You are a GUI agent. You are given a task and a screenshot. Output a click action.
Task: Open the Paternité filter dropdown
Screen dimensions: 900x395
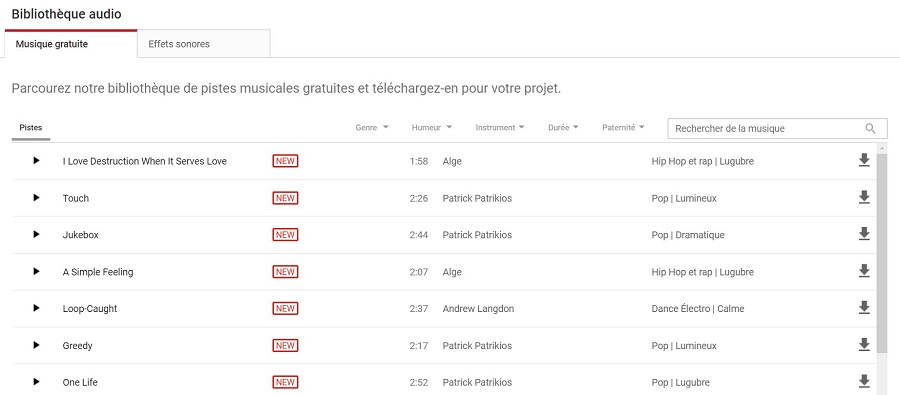pyautogui.click(x=623, y=127)
